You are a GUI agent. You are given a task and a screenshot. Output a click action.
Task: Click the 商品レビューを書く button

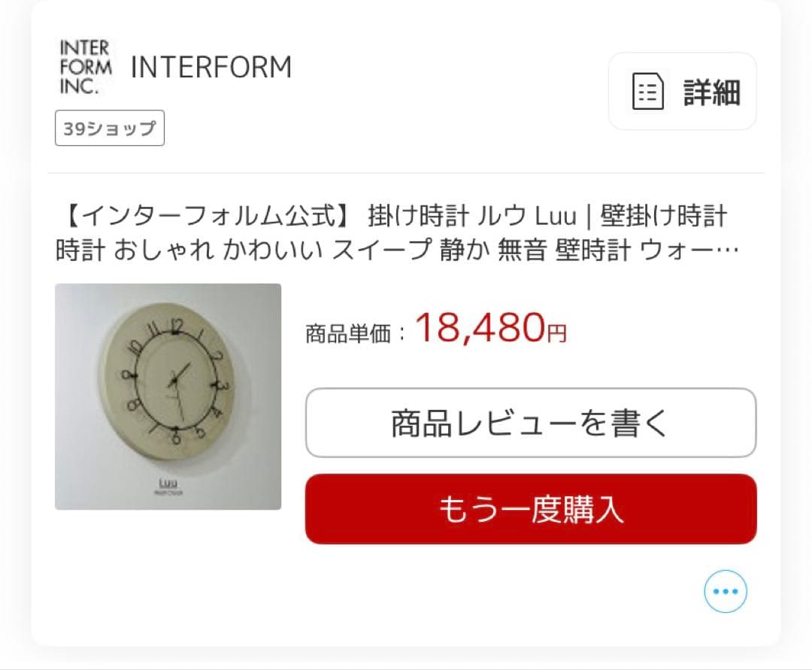[x=530, y=423]
